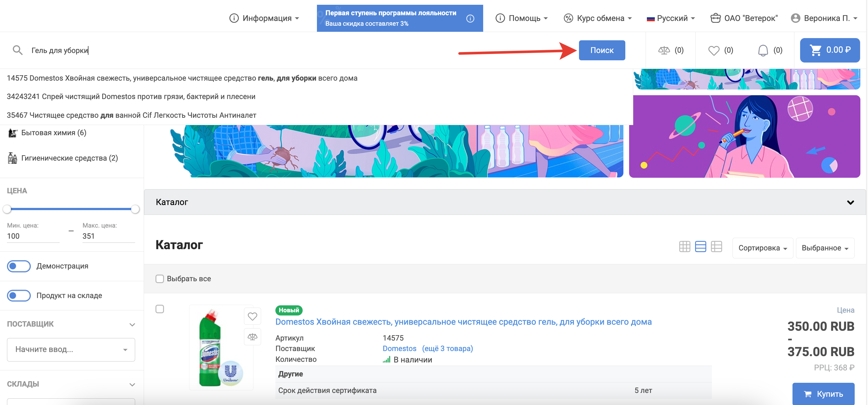This screenshot has width=868, height=405.
Task: Click the notifications bell icon
Action: click(763, 50)
